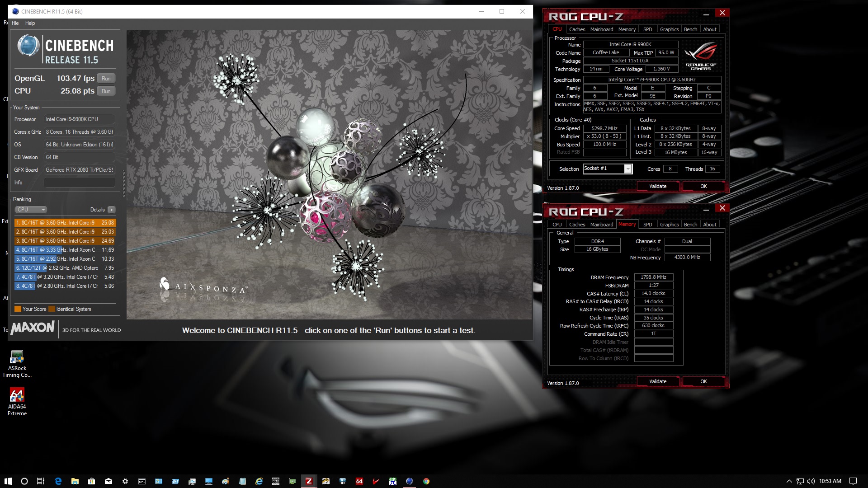Open the AIDA64 Extreme desktop icon

click(x=17, y=402)
